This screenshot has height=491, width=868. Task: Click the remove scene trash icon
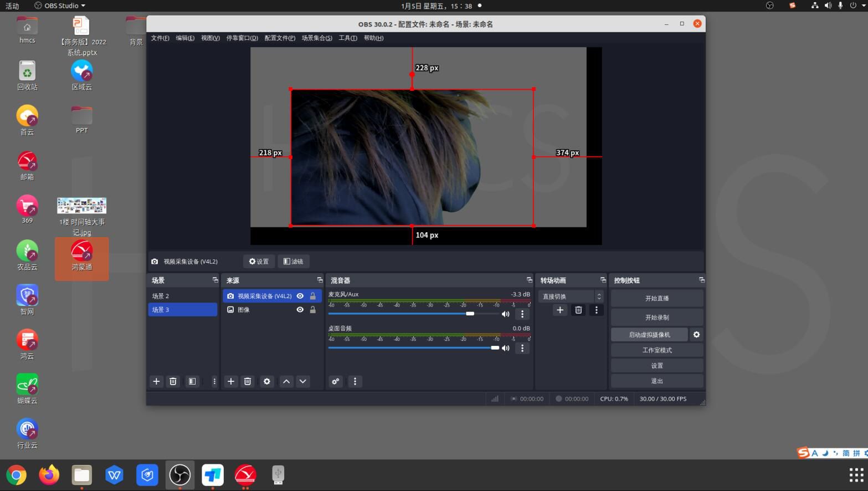pyautogui.click(x=173, y=381)
